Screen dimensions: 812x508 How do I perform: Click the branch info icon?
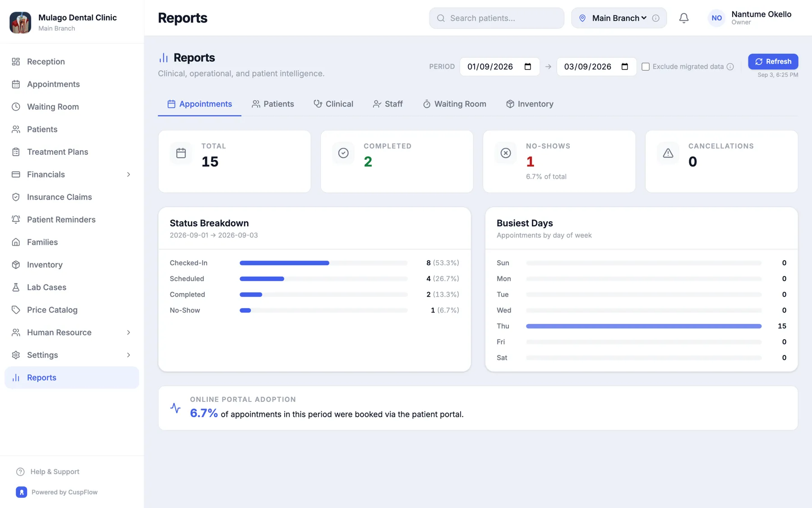(656, 18)
